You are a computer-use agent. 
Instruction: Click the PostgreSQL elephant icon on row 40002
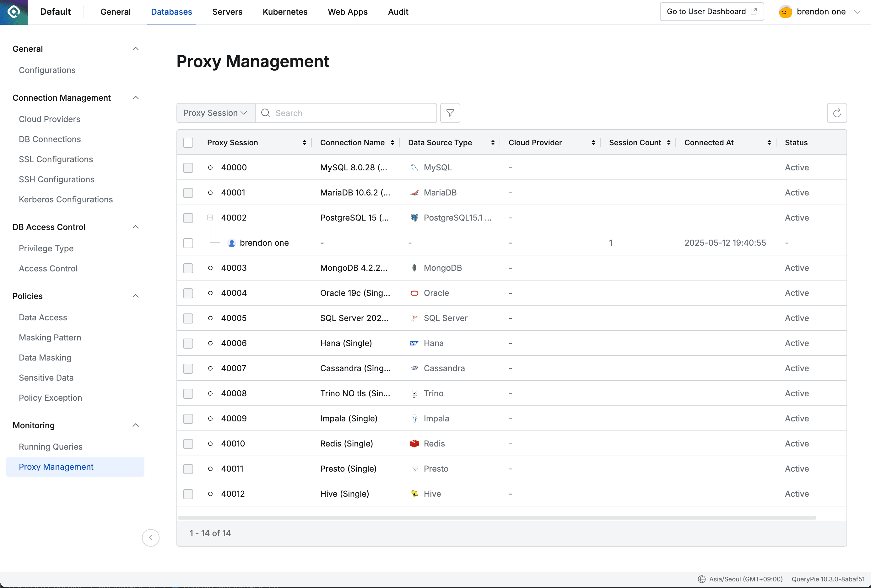414,217
